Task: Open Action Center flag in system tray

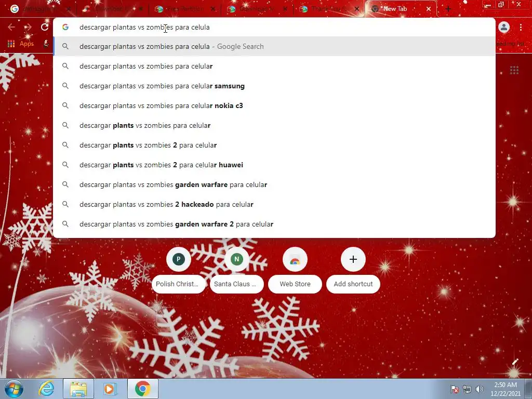Action: click(454, 389)
